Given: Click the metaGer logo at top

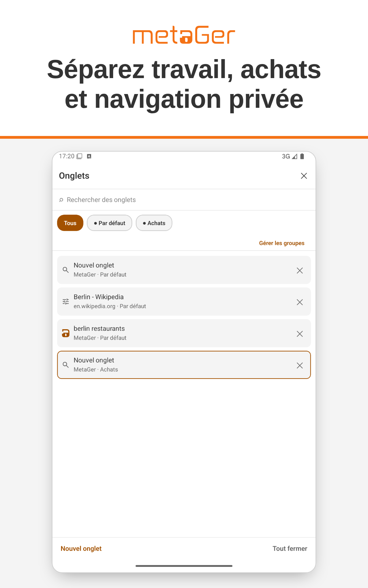Looking at the screenshot, I should [x=184, y=35].
